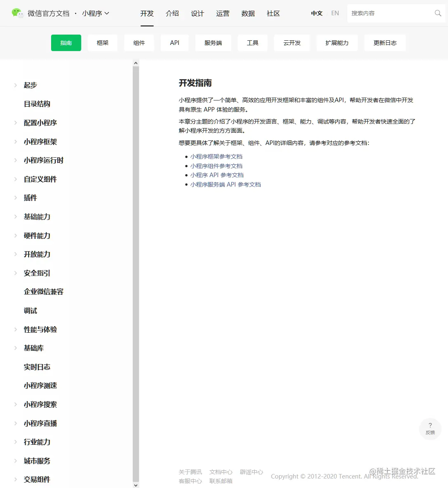Click the search magnifier icon
Screen dimensions: 448x488
tap(438, 13)
